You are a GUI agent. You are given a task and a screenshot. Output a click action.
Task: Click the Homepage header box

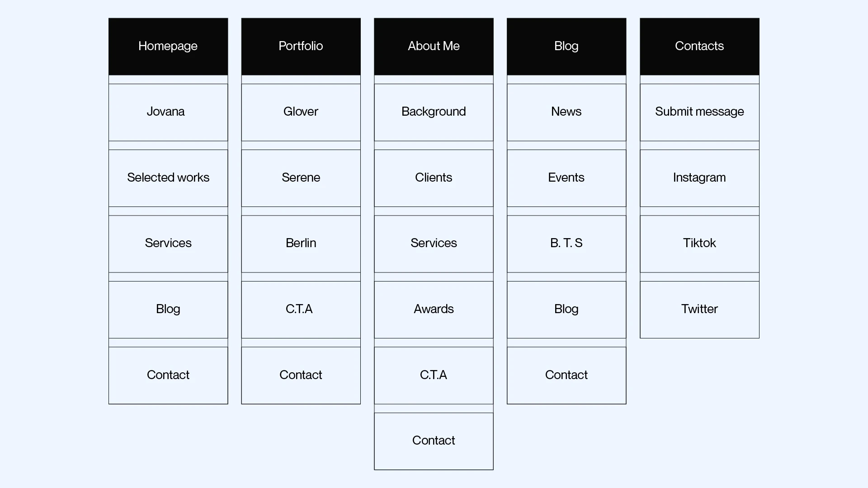(x=168, y=46)
